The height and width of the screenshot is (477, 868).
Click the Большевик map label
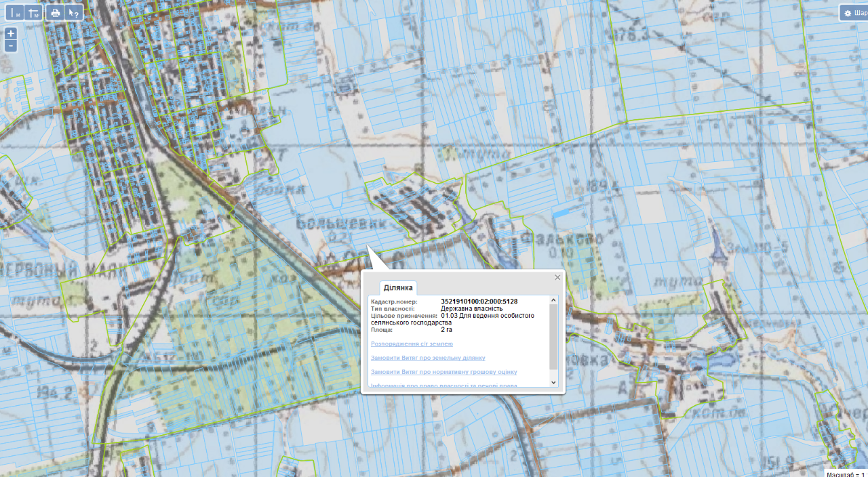(x=341, y=222)
